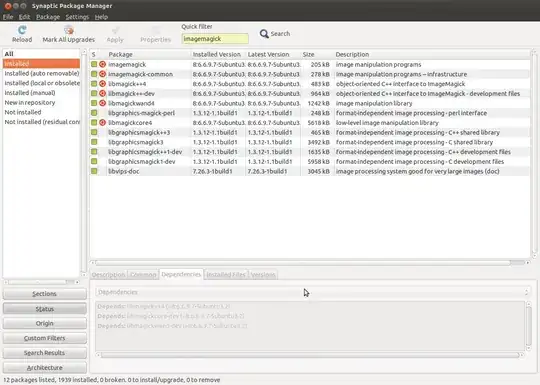Click the Reload toolbar icon
This screenshot has width=540, height=385.
(22, 30)
